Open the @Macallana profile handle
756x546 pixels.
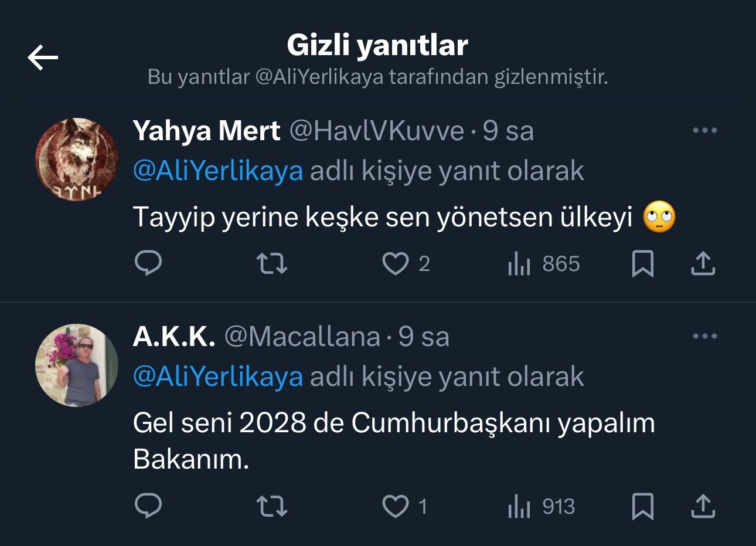[x=302, y=337]
